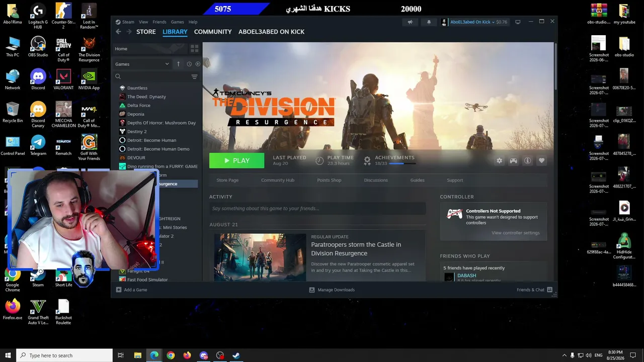Open NVIDIA App desktop shortcut
The width and height of the screenshot is (644, 362).
point(89,79)
